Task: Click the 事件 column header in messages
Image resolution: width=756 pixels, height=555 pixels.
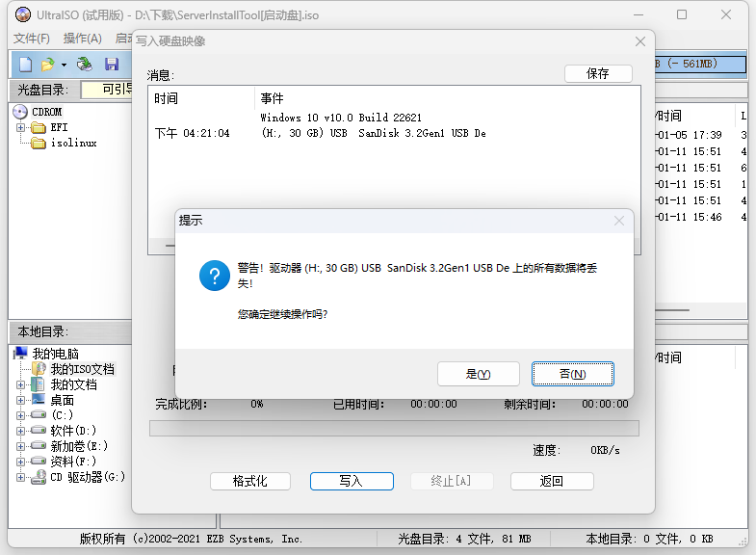Action: coord(273,99)
